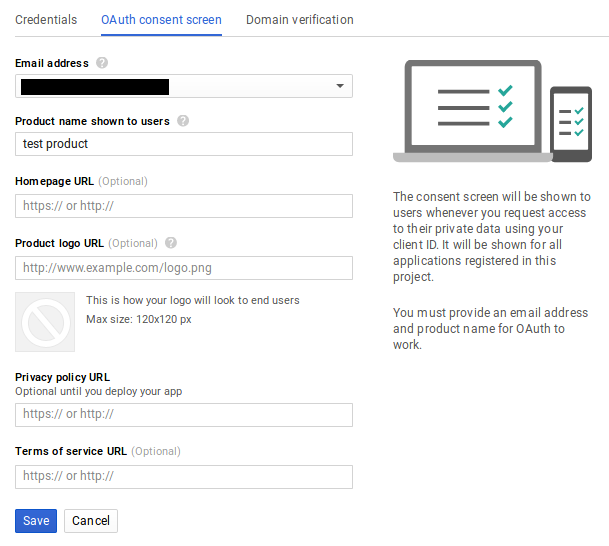Screen dimensions: 609x546
Task: Click the Product name shown to users label
Action: click(x=92, y=121)
